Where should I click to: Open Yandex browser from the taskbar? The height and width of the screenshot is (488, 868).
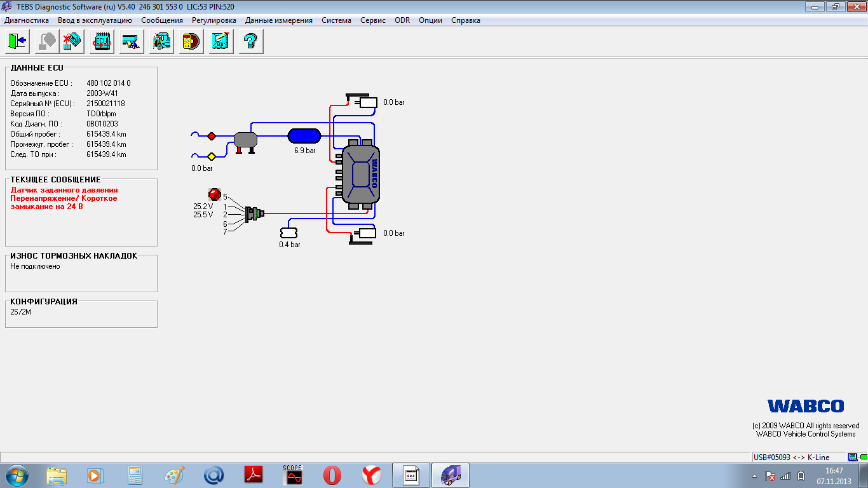372,475
